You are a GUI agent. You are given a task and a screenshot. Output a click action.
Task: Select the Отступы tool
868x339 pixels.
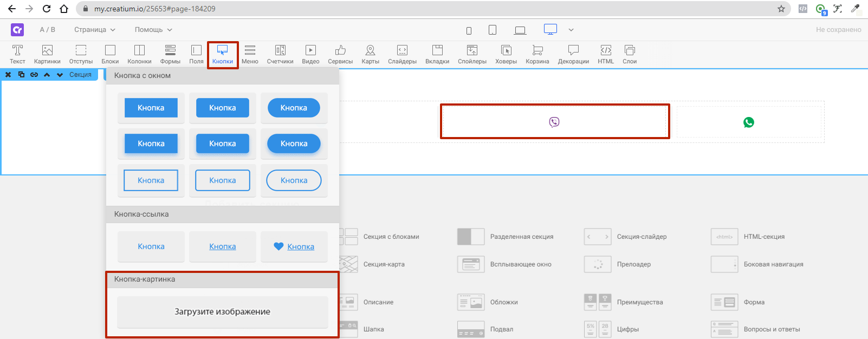pyautogui.click(x=81, y=55)
